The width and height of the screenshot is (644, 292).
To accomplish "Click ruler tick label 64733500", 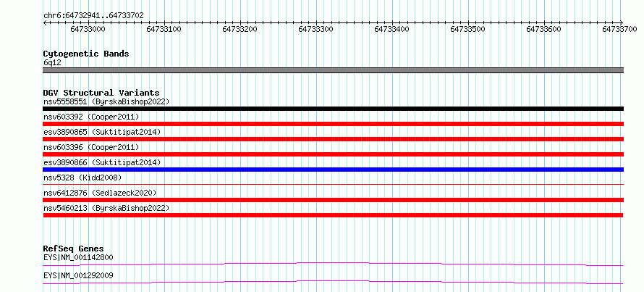I will tap(468, 29).
